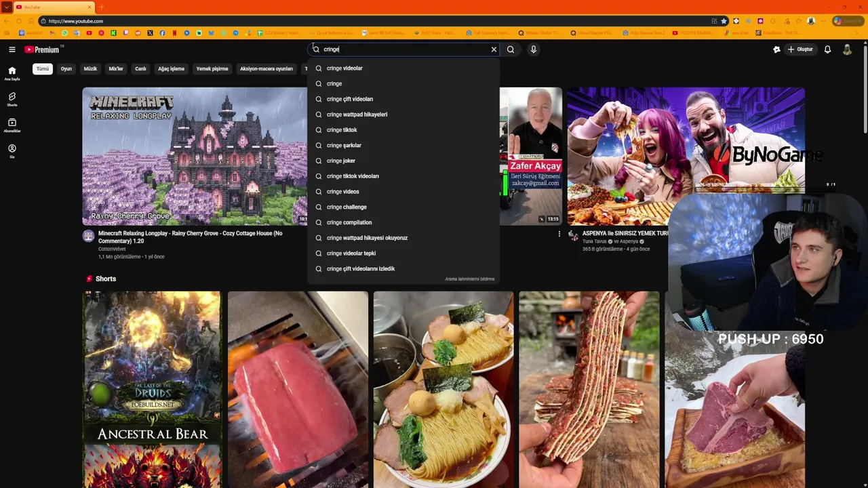Open the POISON RAGING bookmark
Image resolution: width=868 pixels, height=488 pixels.
[693, 33]
